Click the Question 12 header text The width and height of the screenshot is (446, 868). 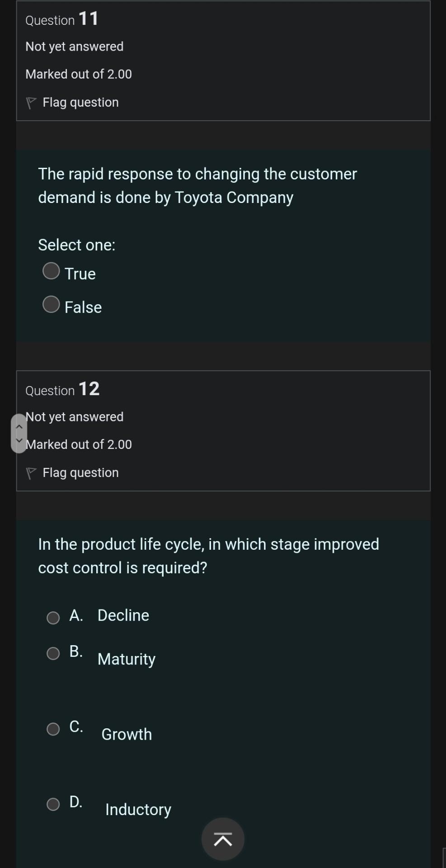point(62,389)
